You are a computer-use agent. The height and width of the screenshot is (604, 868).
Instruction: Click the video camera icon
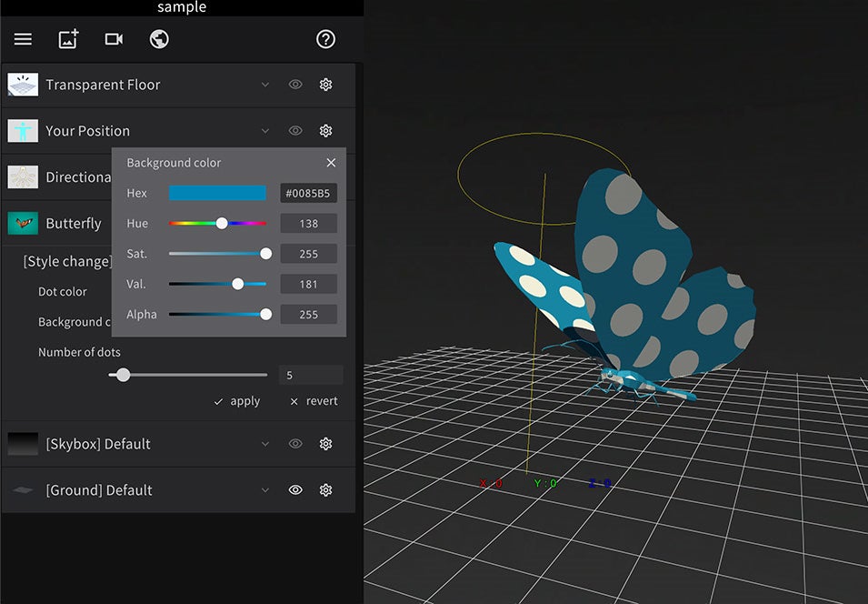tap(114, 39)
